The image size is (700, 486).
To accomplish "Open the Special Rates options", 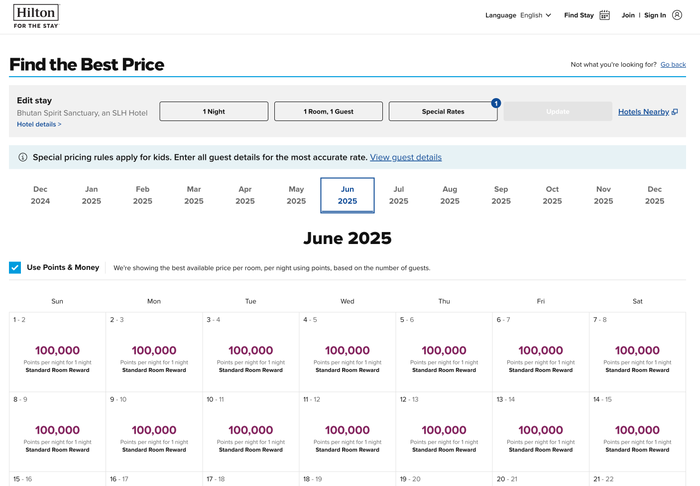I will 443,111.
